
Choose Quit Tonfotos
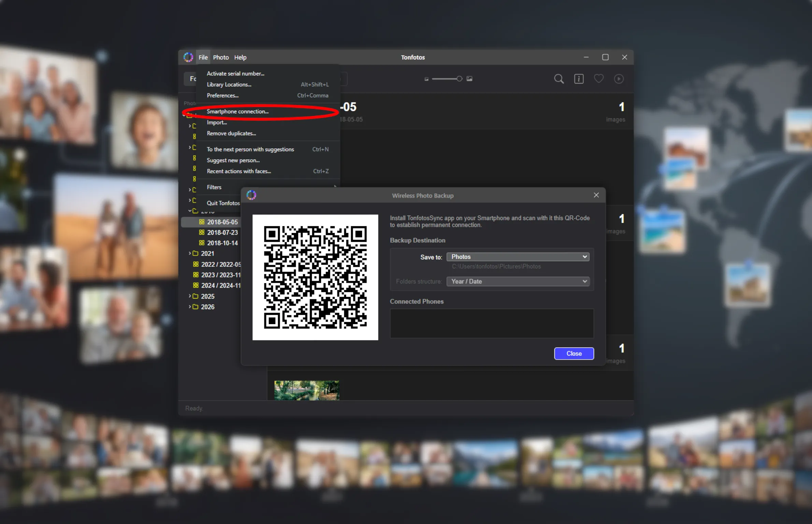[x=223, y=203]
